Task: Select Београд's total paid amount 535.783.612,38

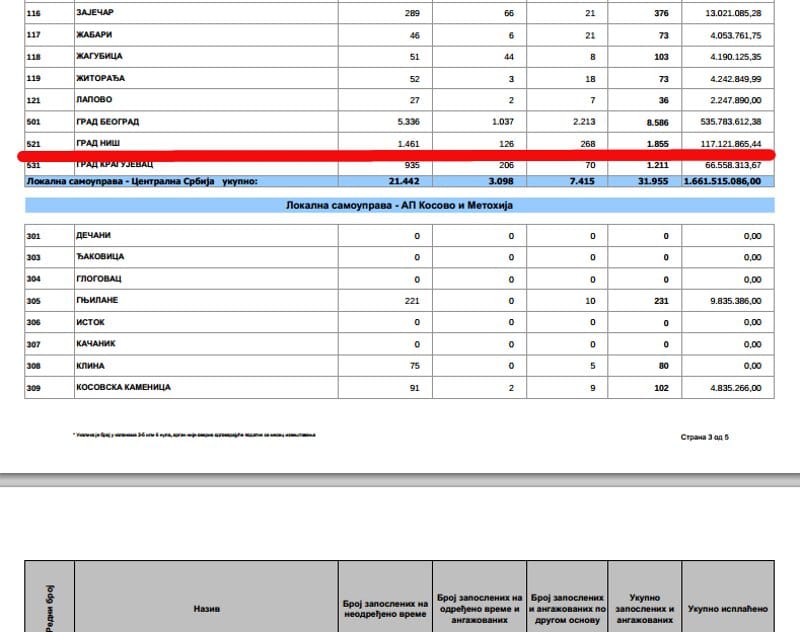Action: 724,122
